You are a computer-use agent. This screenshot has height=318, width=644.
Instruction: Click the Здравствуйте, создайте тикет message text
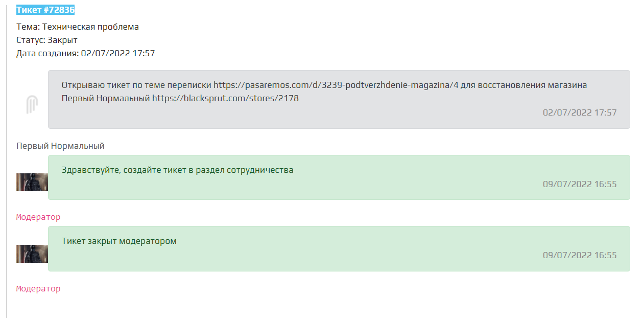(177, 170)
